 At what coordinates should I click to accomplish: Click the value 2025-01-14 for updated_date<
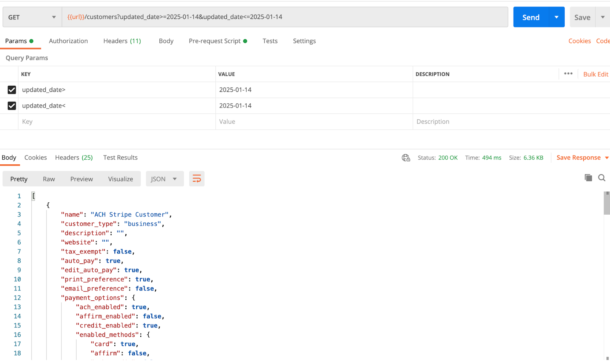235,106
